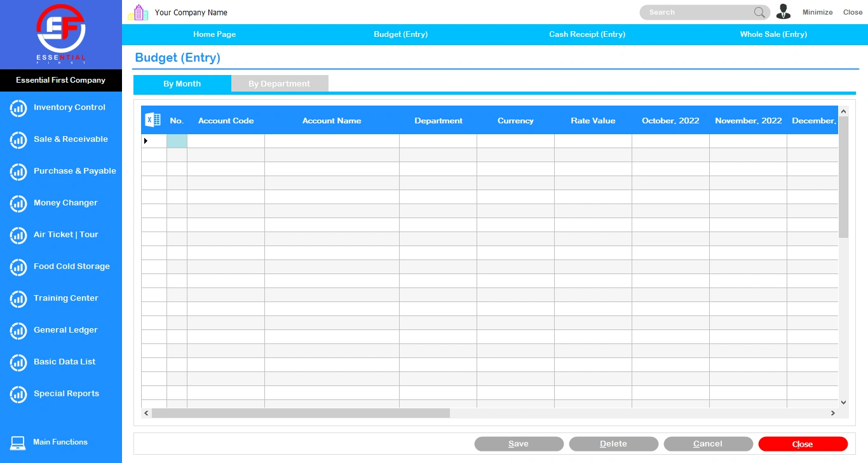Click the scroll left arrow
The image size is (868, 463).
[146, 413]
